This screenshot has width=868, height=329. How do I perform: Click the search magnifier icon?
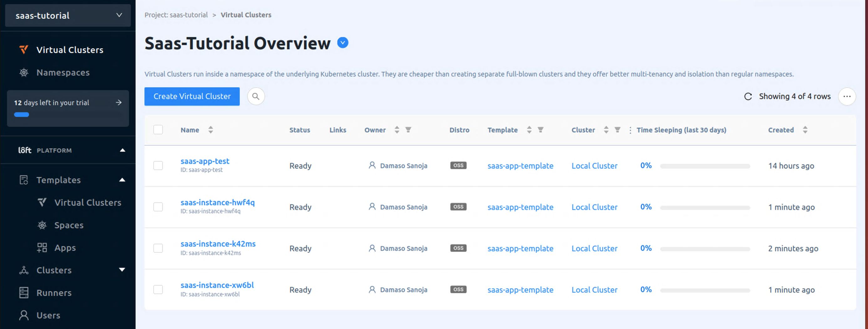[x=256, y=96]
